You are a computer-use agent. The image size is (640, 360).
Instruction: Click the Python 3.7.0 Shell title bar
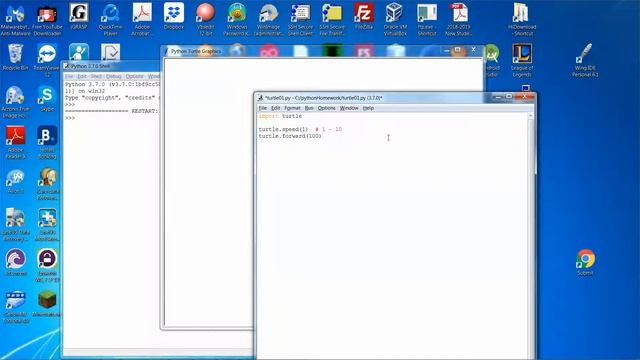coord(110,66)
